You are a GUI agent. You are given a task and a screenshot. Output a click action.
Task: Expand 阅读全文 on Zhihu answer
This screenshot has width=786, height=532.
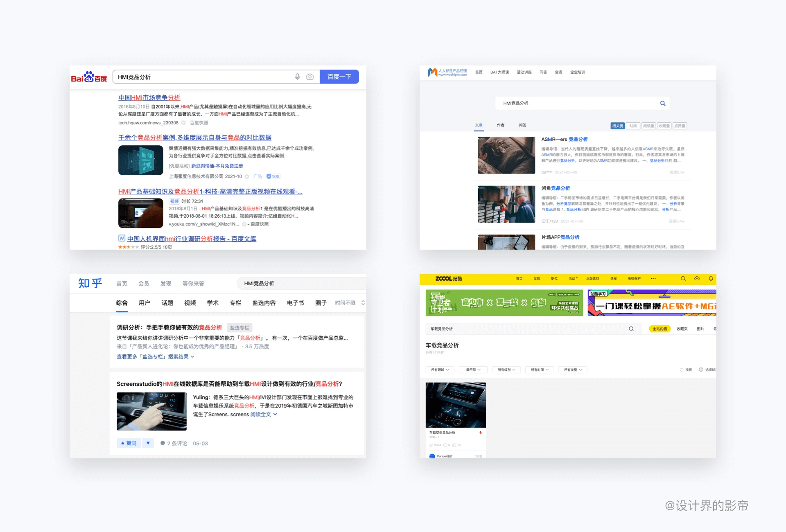(x=264, y=415)
